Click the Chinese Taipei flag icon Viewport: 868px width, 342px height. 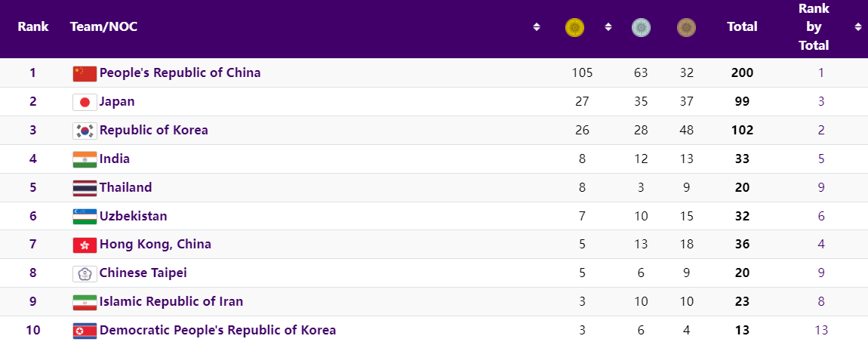[85, 273]
